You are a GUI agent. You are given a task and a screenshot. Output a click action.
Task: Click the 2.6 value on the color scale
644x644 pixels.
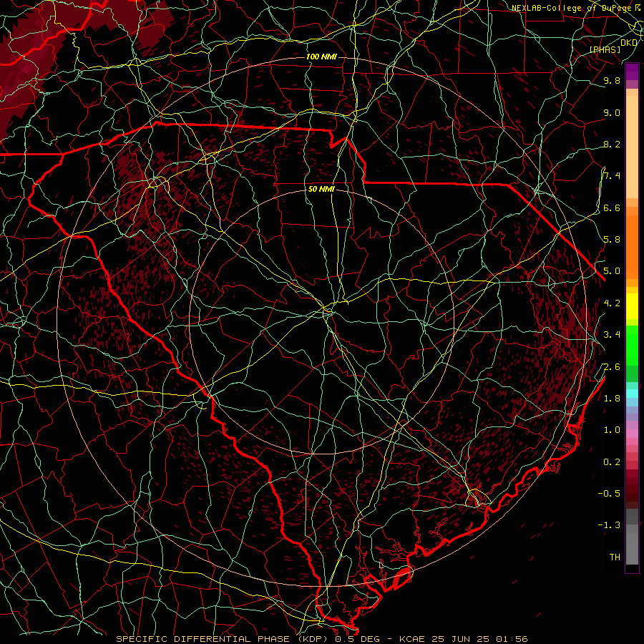[x=612, y=367]
